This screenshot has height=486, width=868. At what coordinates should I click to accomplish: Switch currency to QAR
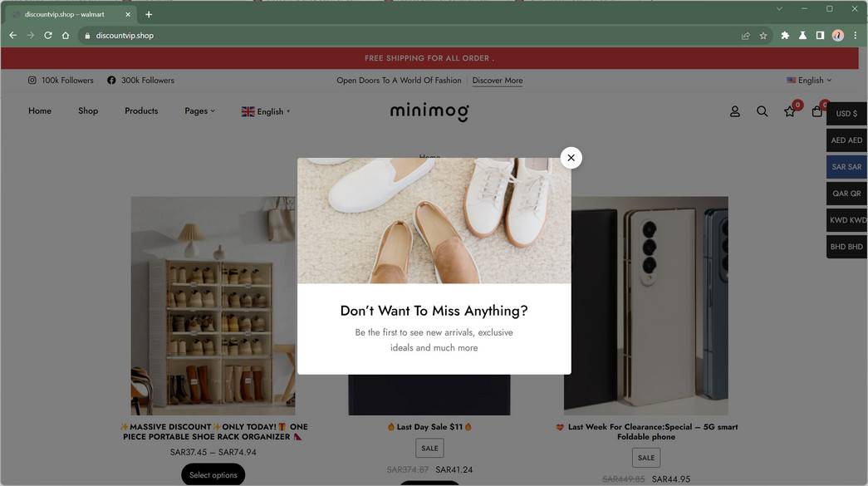846,194
